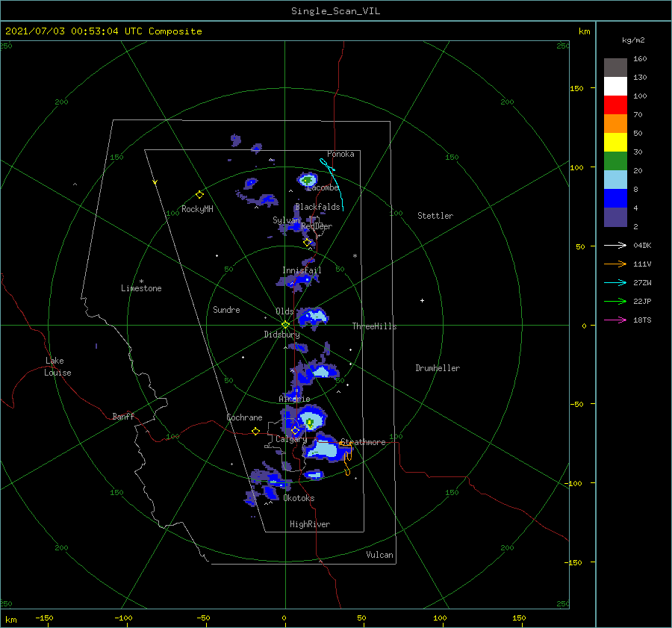Click the storm cell east of Olds

(x=313, y=317)
